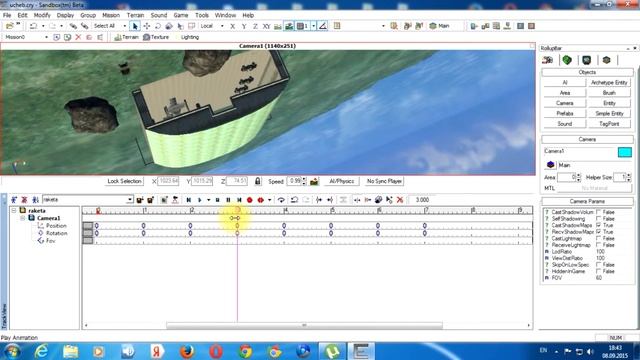Toggle CastShadowVolum checkbox
Screen dimensions: 640x360
[598, 212]
